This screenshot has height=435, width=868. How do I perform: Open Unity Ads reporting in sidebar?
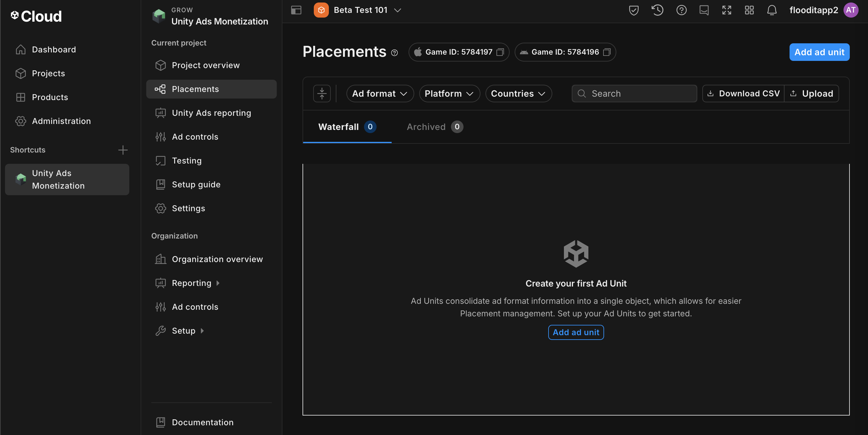(211, 113)
